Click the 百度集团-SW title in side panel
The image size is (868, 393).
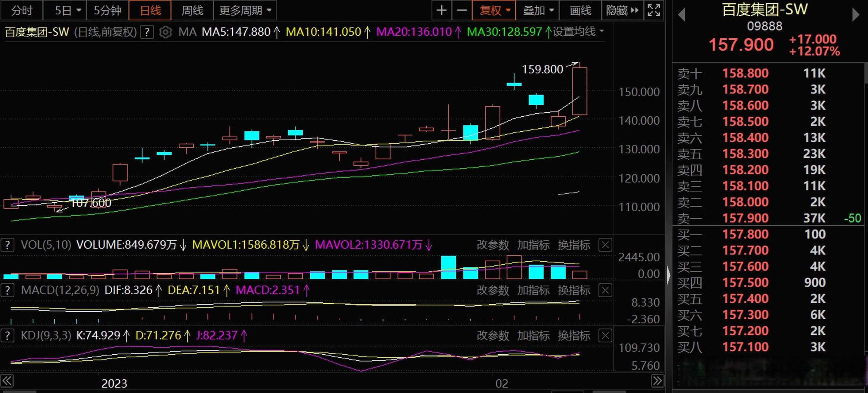pos(765,10)
